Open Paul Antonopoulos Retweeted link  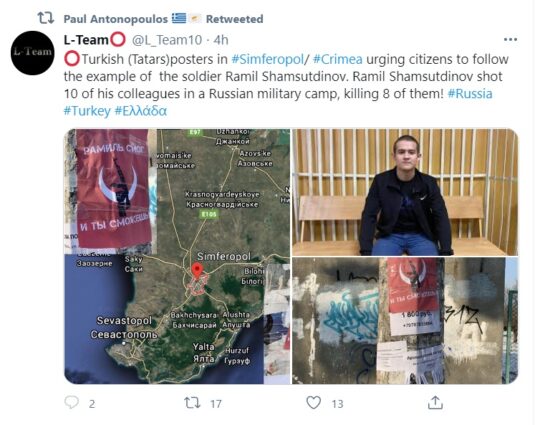(x=163, y=19)
